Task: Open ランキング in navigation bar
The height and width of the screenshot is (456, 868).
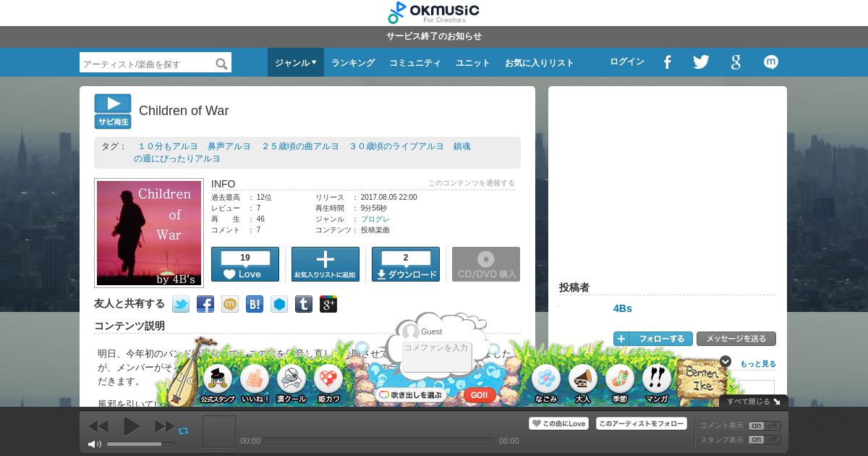Action: pyautogui.click(x=353, y=63)
